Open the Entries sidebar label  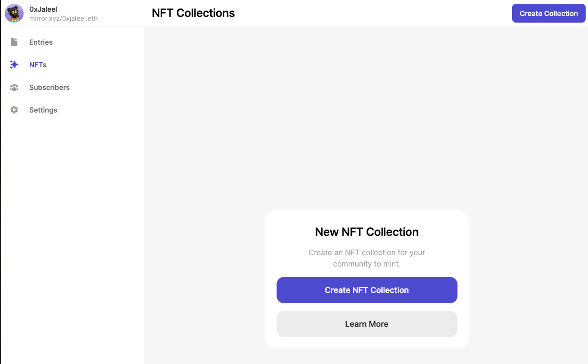pos(41,42)
